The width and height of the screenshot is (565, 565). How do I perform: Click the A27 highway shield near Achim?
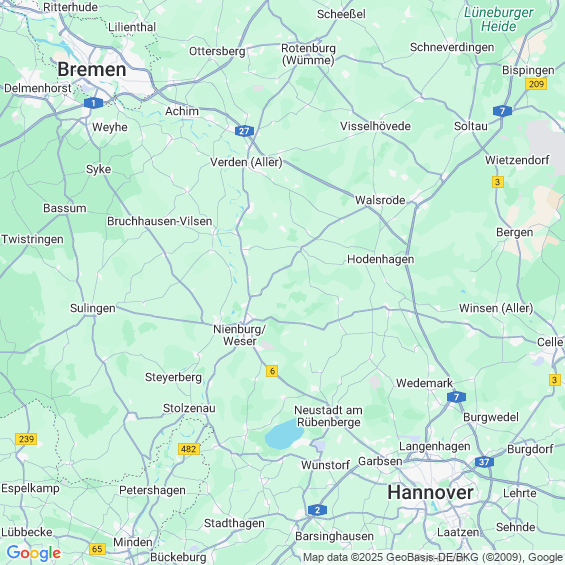coord(244,131)
